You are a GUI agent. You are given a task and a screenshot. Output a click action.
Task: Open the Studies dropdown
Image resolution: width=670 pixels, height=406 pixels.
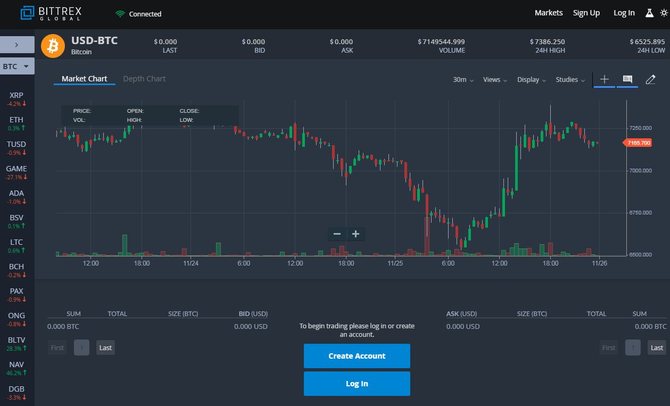[x=570, y=79]
